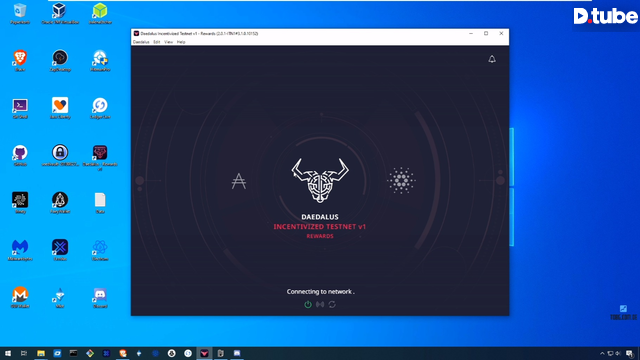This screenshot has width=640, height=360.
Task: Click the green power status icon
Action: [308, 304]
